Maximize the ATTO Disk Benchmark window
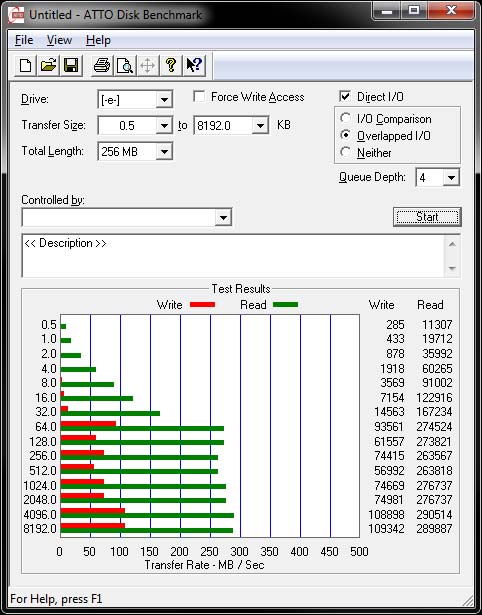482x615 pixels. tap(414, 11)
